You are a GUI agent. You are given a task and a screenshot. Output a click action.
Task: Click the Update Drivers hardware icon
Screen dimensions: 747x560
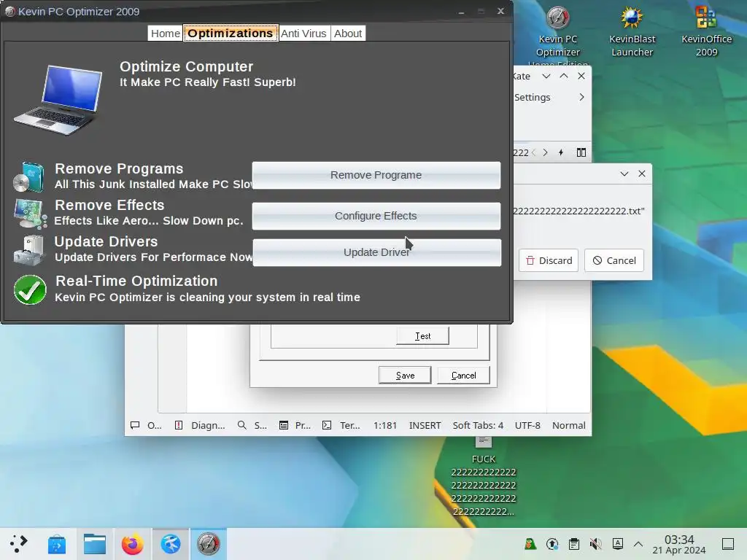[28, 249]
